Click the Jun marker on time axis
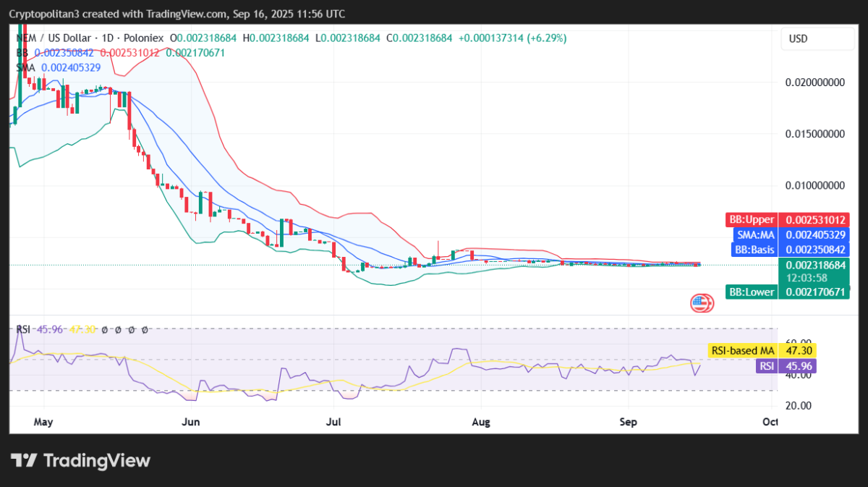 coord(190,421)
